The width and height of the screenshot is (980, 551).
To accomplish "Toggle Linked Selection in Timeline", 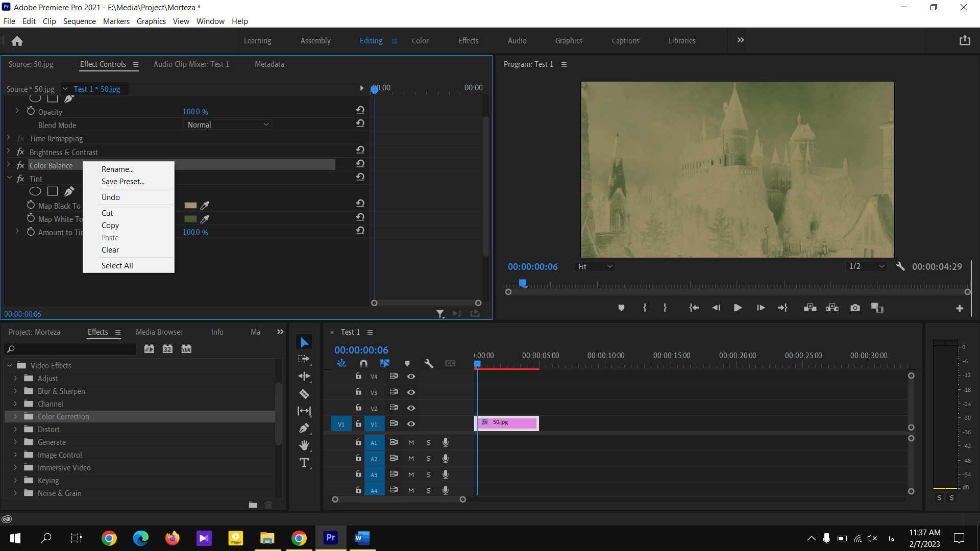I will click(x=385, y=364).
